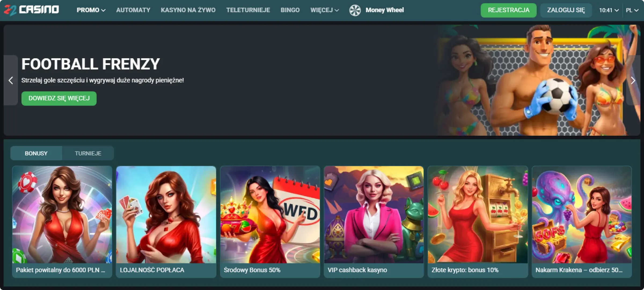Image resolution: width=644 pixels, height=290 pixels.
Task: Click DOWIEDZ SIĘ WIĘCEJ button
Action: (x=59, y=98)
